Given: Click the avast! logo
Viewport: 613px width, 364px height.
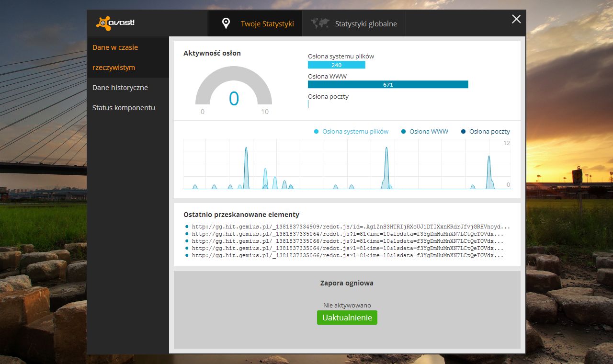Looking at the screenshot, I should (x=115, y=23).
